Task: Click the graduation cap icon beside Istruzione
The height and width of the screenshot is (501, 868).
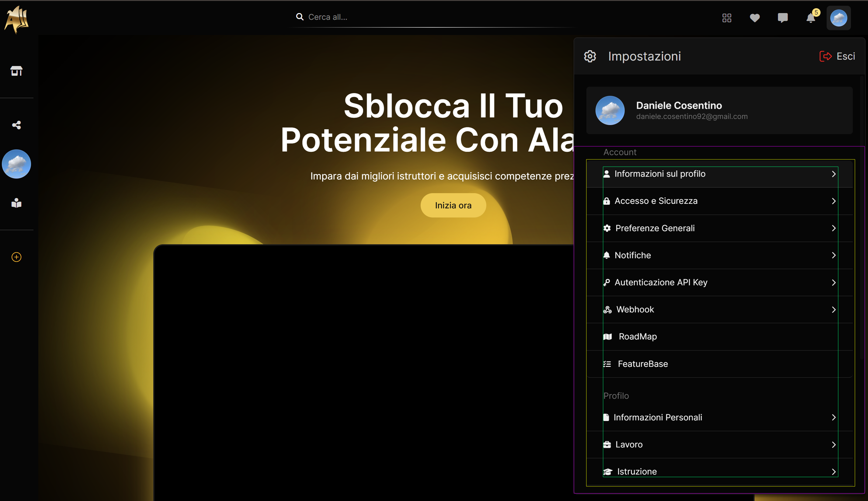Action: (608, 471)
